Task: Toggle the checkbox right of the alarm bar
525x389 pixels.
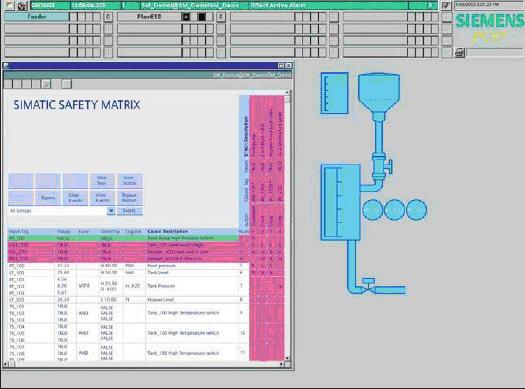Action: tap(446, 5)
